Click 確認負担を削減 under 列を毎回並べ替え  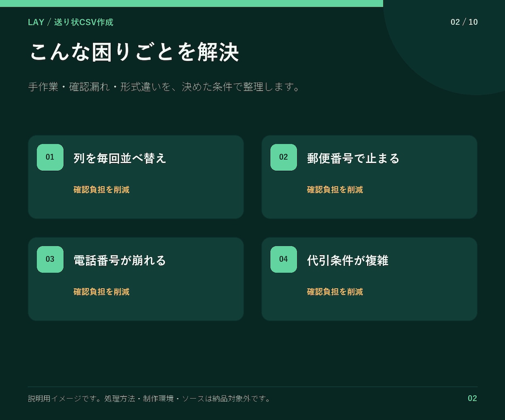(101, 190)
